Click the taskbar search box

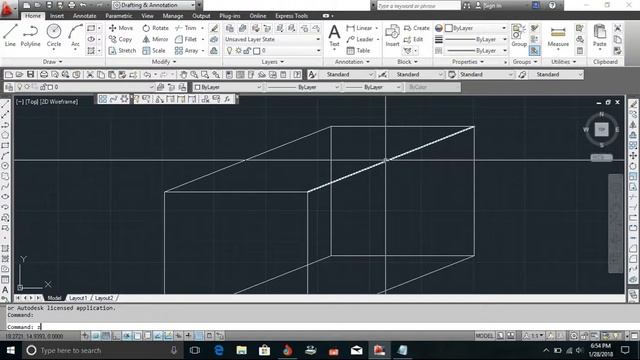coord(102,350)
